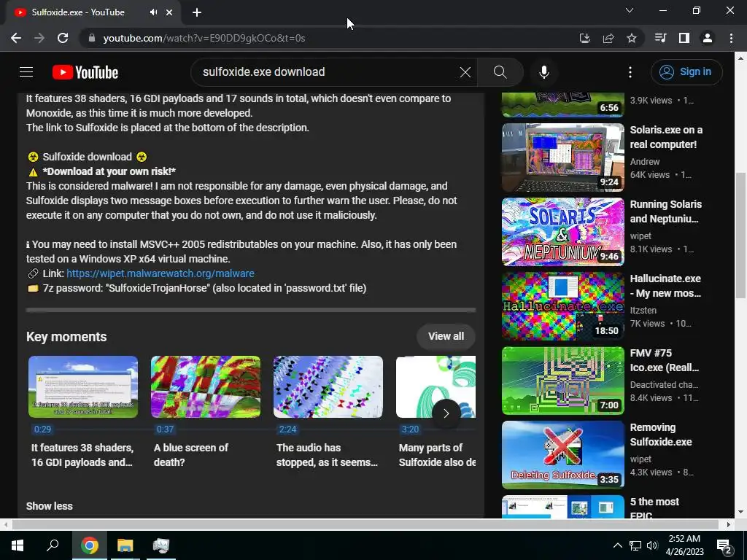Jump to 2:24 timestamp
This screenshot has height=560, width=747.
click(287, 429)
